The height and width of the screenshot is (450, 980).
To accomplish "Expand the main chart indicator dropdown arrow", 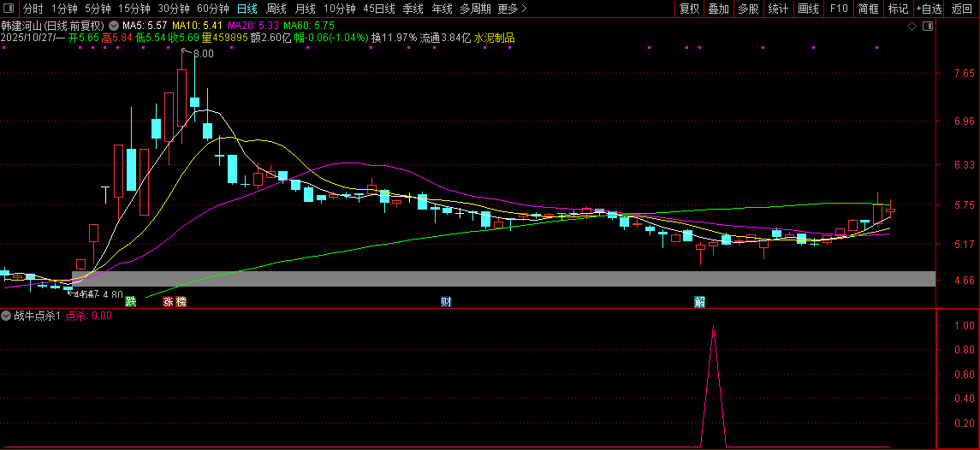I will [114, 27].
